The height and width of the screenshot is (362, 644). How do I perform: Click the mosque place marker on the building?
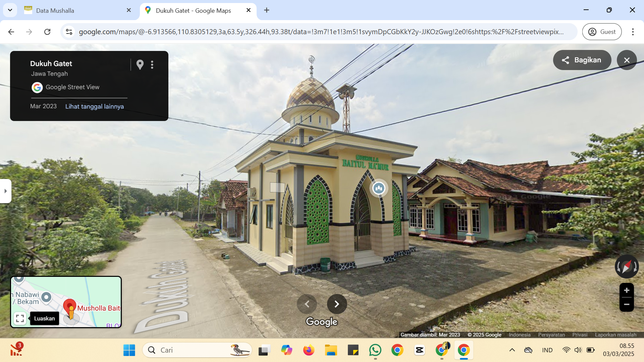379,188
